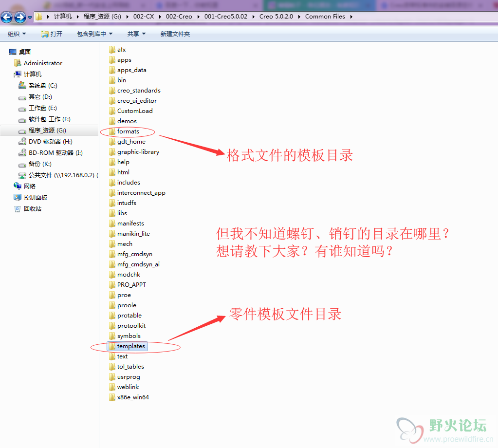Select the graphic-library folder icon
498x448 pixels.
[112, 152]
